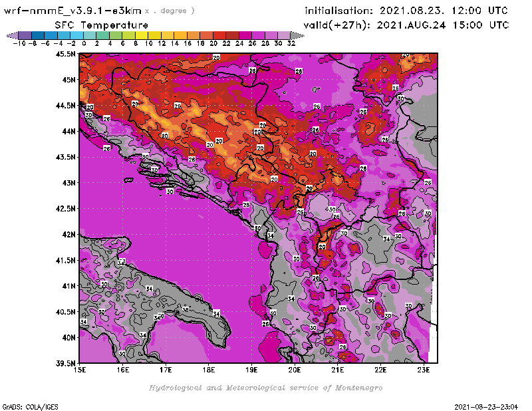Click the 44.5N latitude axis label
Image resolution: width=532 pixels, height=411 pixels.
65,106
